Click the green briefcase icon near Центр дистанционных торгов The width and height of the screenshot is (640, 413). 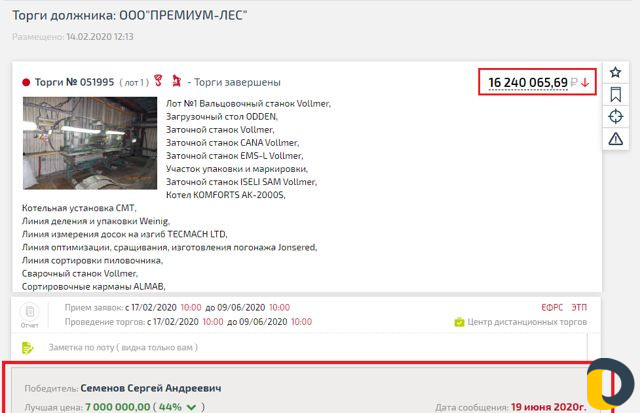[459, 322]
